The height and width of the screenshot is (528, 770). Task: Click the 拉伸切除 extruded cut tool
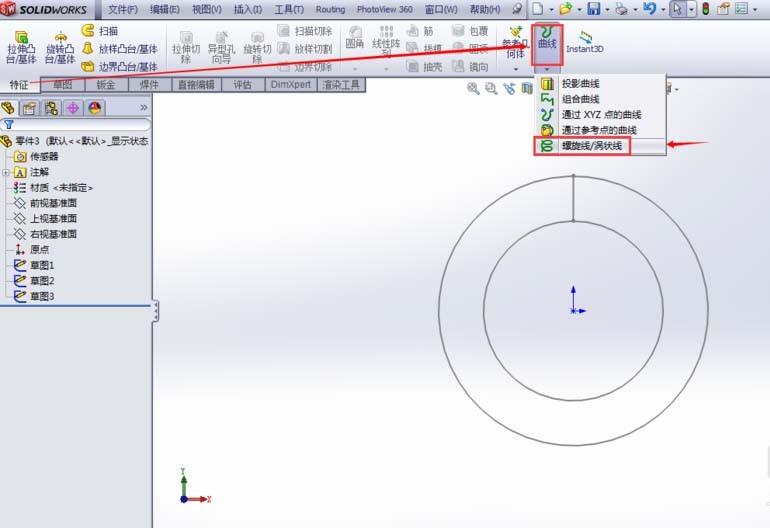[x=186, y=48]
